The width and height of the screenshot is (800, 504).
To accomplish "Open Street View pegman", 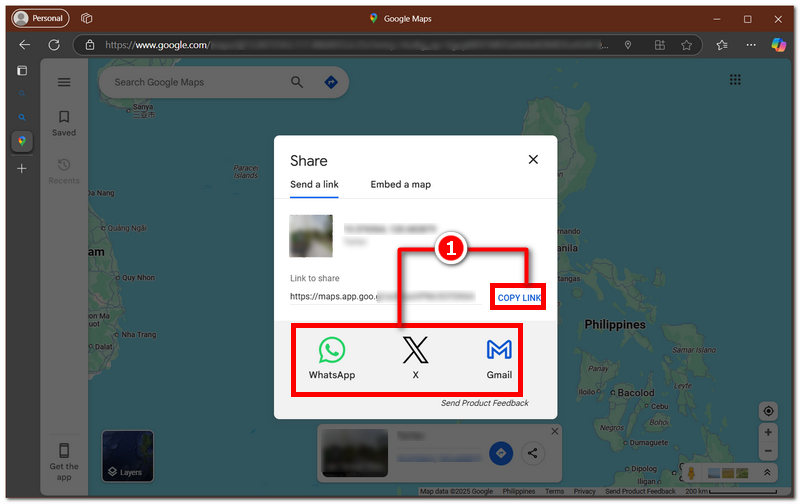I will coord(691,472).
